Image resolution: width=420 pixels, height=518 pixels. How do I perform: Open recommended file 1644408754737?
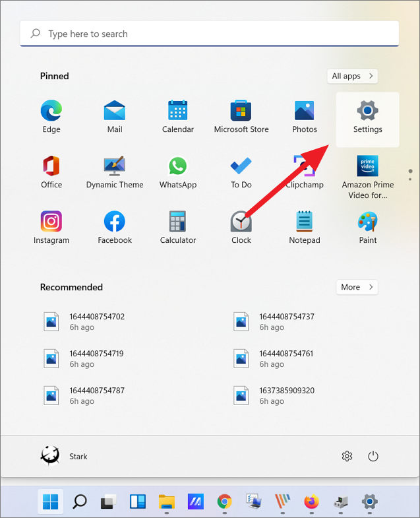(274, 322)
